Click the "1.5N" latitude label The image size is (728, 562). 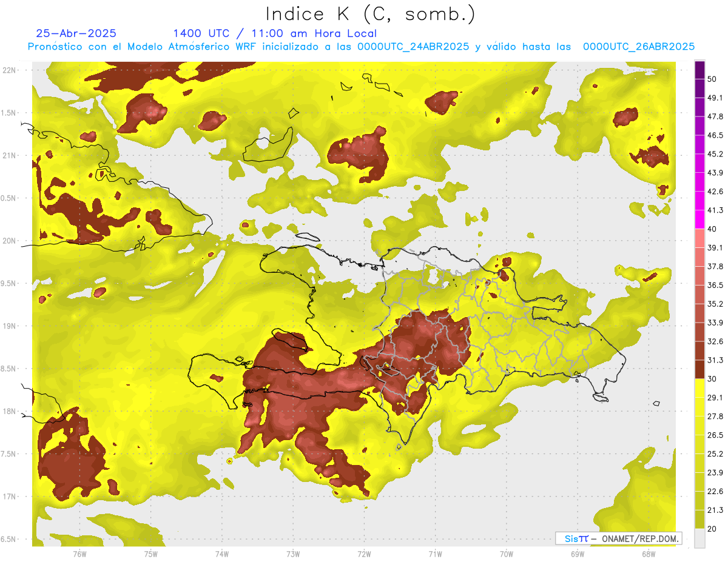click(x=8, y=113)
